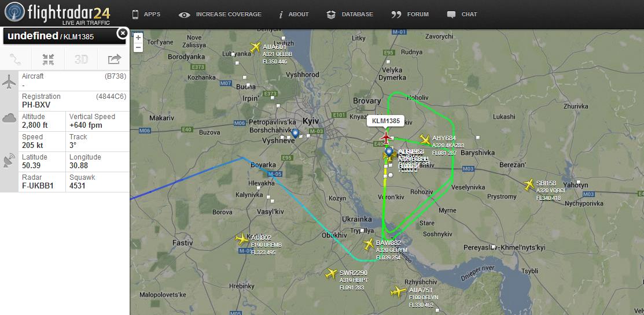
Task: Zoom out the map with minus button
Action: click(x=138, y=47)
